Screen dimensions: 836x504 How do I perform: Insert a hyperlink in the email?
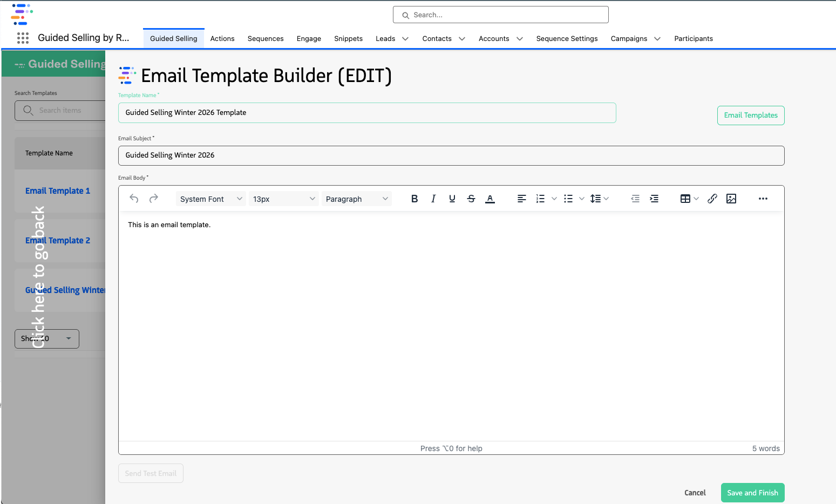click(x=712, y=199)
